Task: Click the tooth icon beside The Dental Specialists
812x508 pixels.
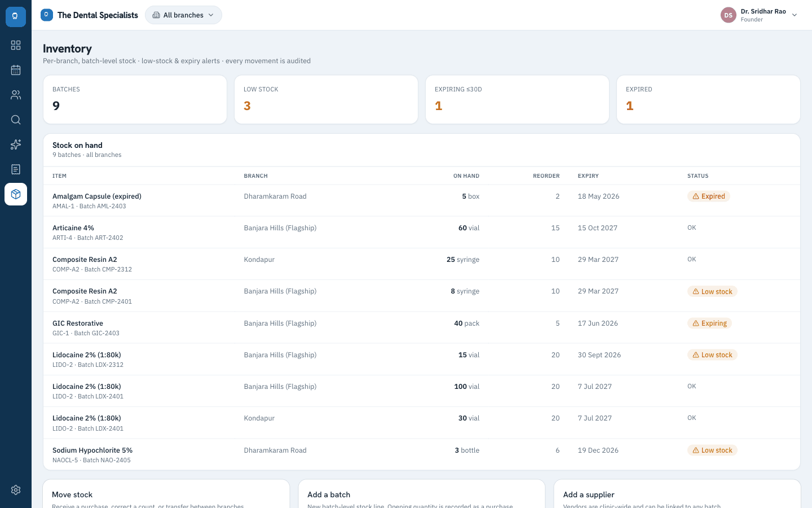Action: [x=47, y=15]
